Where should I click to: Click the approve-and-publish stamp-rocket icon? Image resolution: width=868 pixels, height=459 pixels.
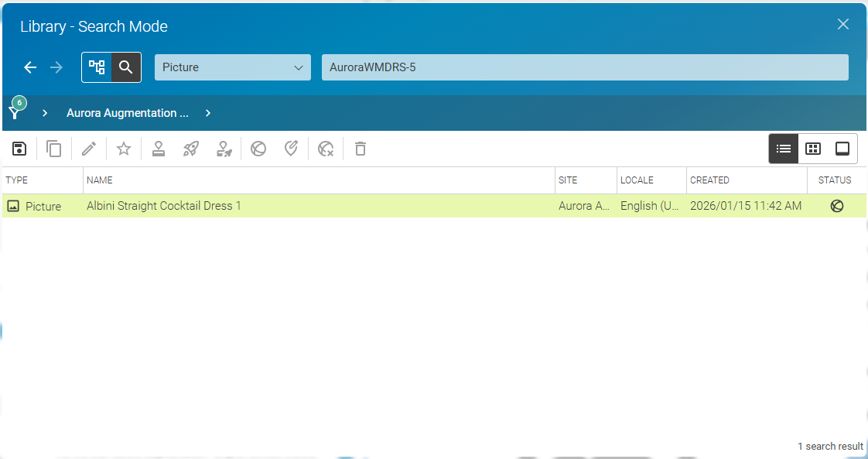pos(224,149)
